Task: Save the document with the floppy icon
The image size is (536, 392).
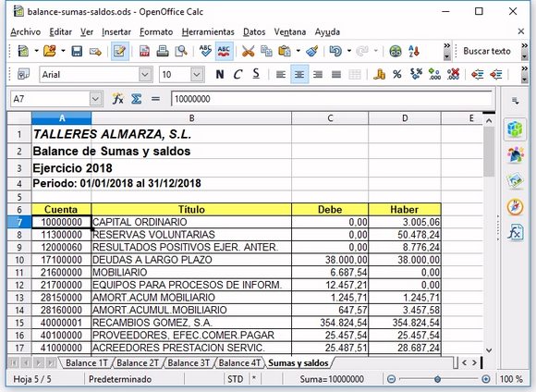Action: click(x=77, y=51)
